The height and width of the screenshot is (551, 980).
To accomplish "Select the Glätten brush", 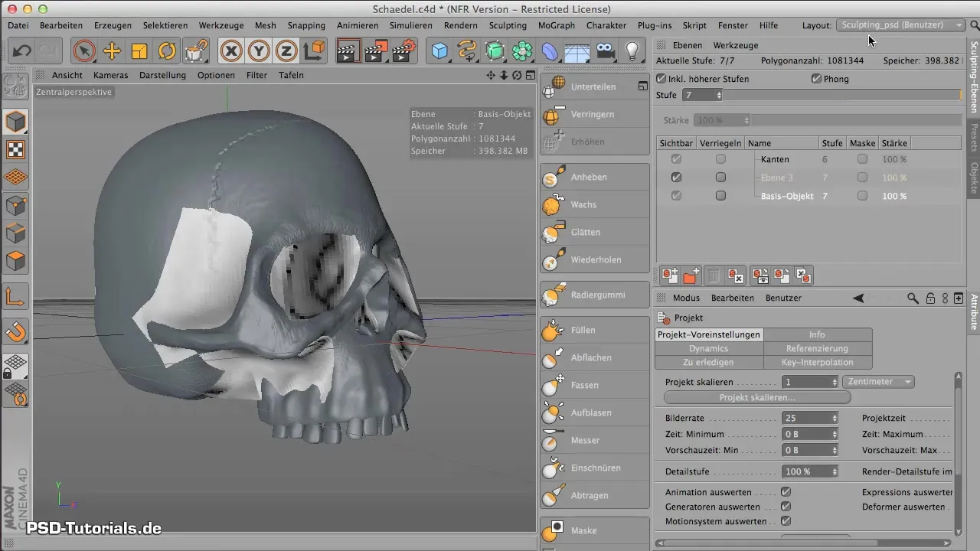I will point(595,232).
